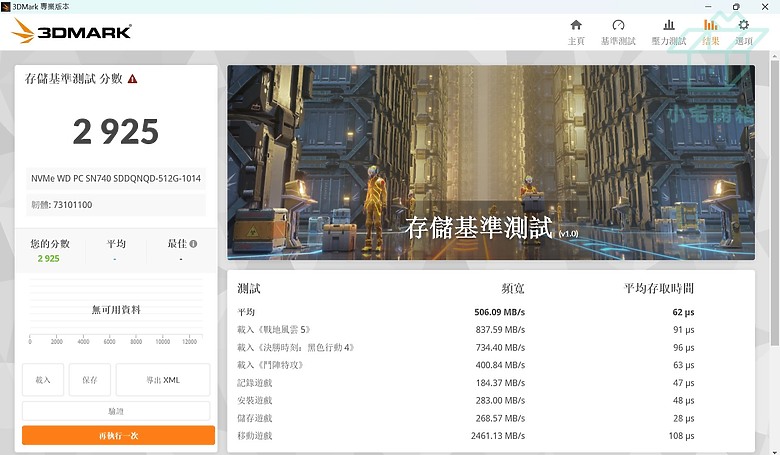Screen dimensions: 780x455
Task: Open the Options (選項) gear icon
Action: coord(743,25)
